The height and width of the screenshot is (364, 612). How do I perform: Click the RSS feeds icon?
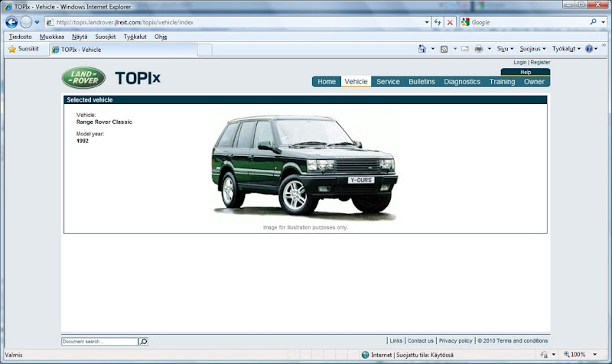click(x=444, y=49)
